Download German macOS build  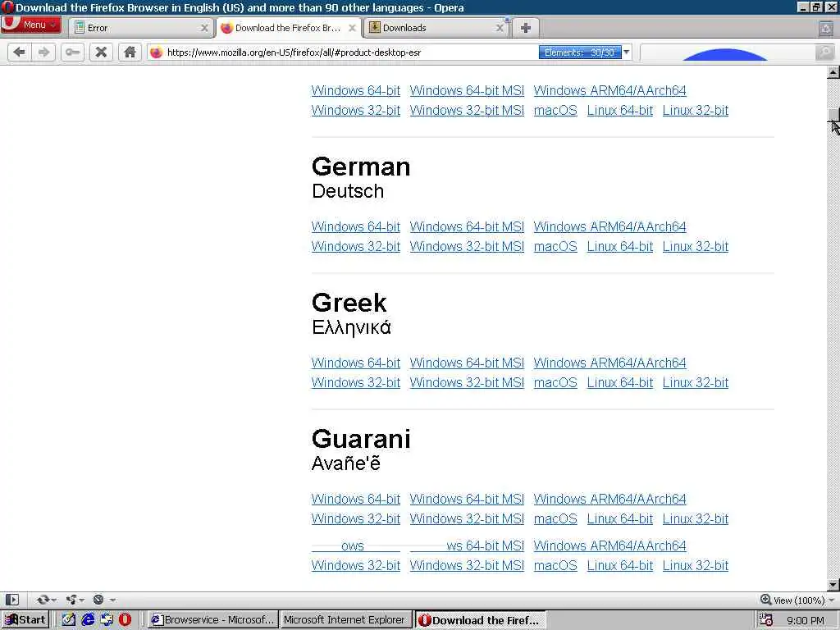(555, 246)
